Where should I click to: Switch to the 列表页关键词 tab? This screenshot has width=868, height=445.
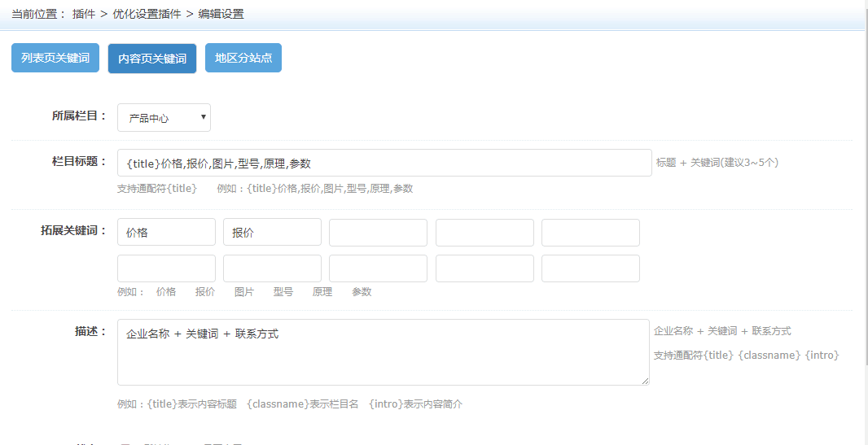55,58
